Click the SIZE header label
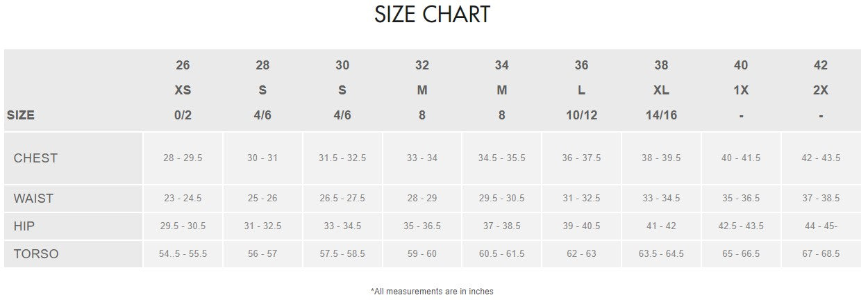 (21, 116)
